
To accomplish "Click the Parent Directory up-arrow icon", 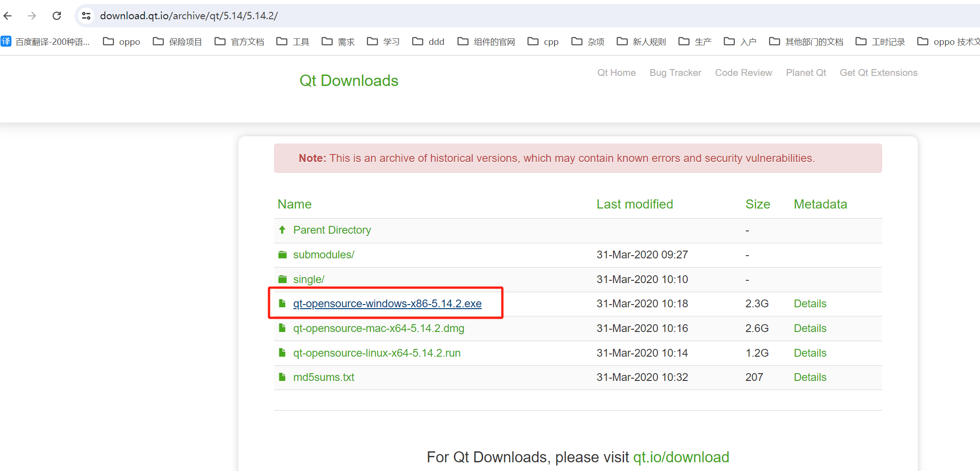I will (x=282, y=230).
